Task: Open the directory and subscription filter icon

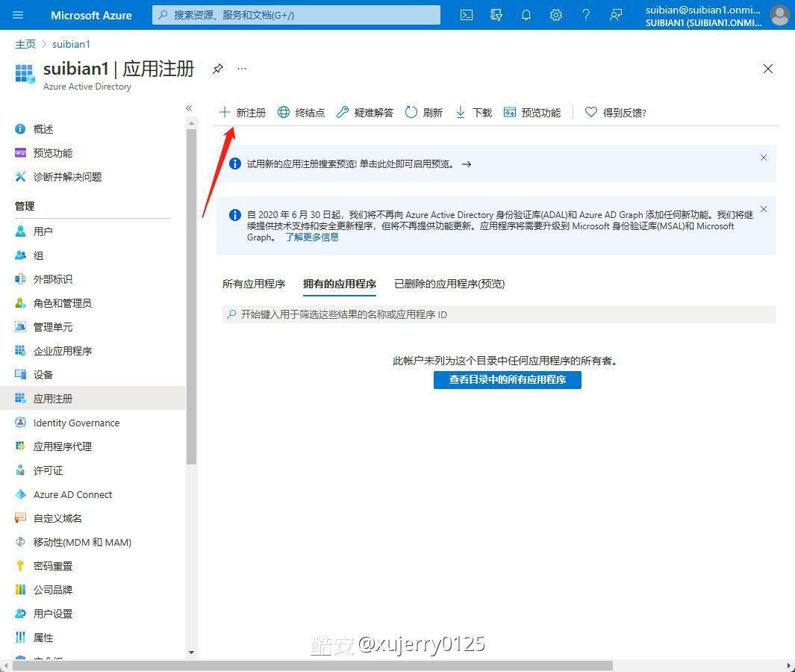Action: pos(496,15)
